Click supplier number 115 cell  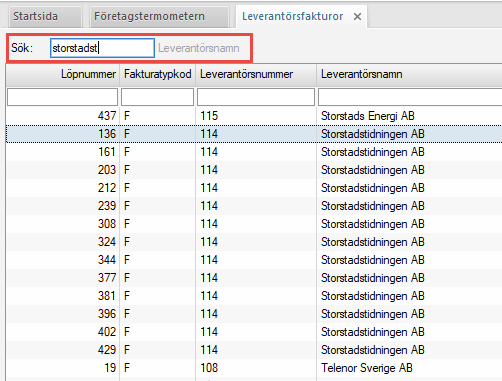point(256,116)
